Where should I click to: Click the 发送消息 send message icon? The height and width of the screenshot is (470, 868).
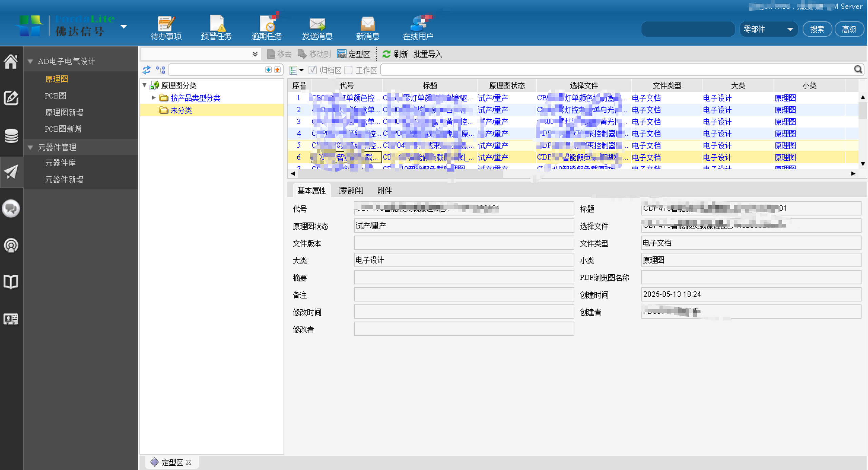[317, 28]
